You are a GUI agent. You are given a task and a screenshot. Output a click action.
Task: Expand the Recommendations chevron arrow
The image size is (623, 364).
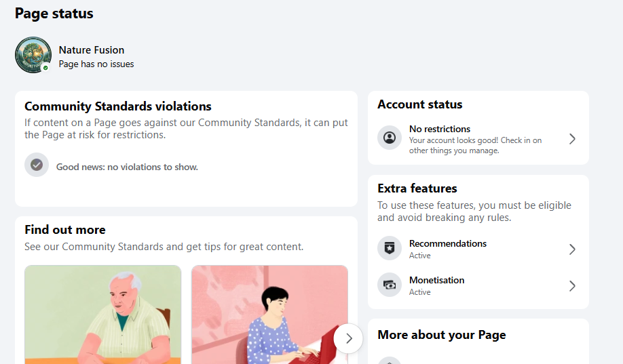[572, 249]
